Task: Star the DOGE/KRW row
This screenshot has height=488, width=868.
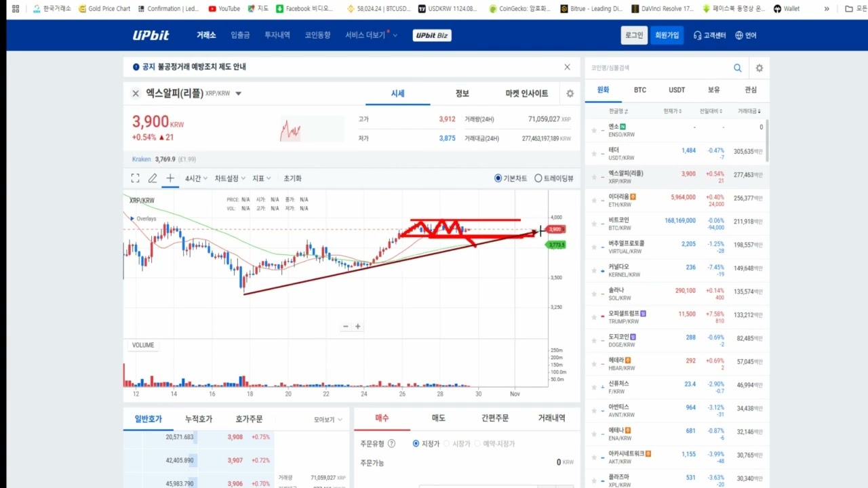Action: pyautogui.click(x=594, y=340)
